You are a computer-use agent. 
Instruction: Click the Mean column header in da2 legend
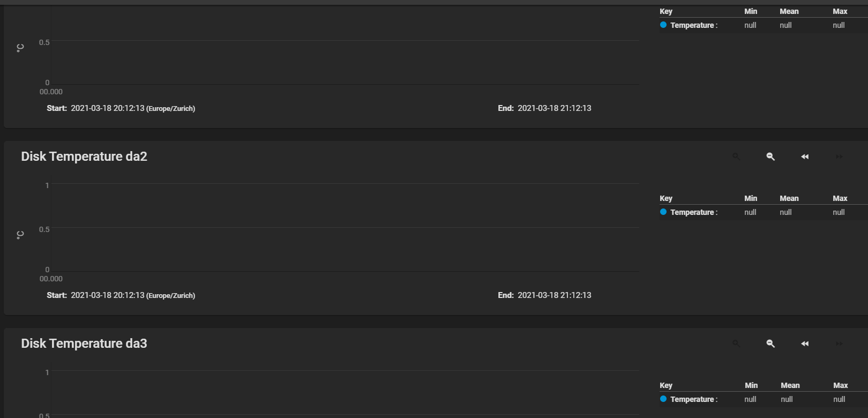(x=789, y=198)
